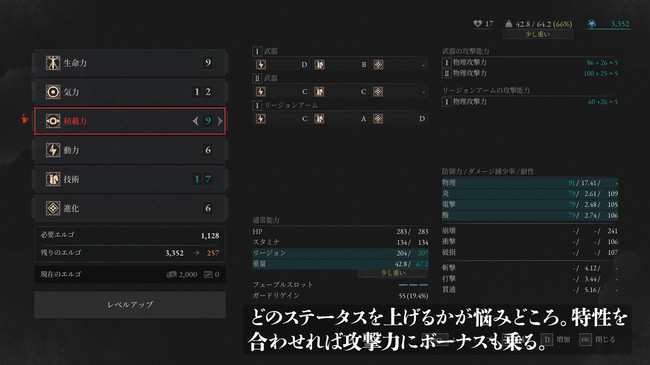650x365 pixels.
Task: Click the icon beside 0 in 現在のエルゴ row
Action: click(x=208, y=275)
